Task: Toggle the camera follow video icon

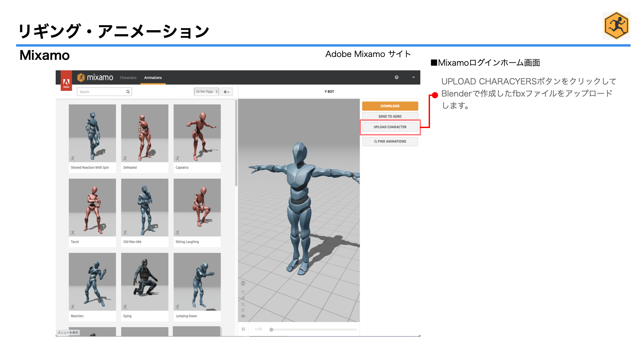Action: 243,316
